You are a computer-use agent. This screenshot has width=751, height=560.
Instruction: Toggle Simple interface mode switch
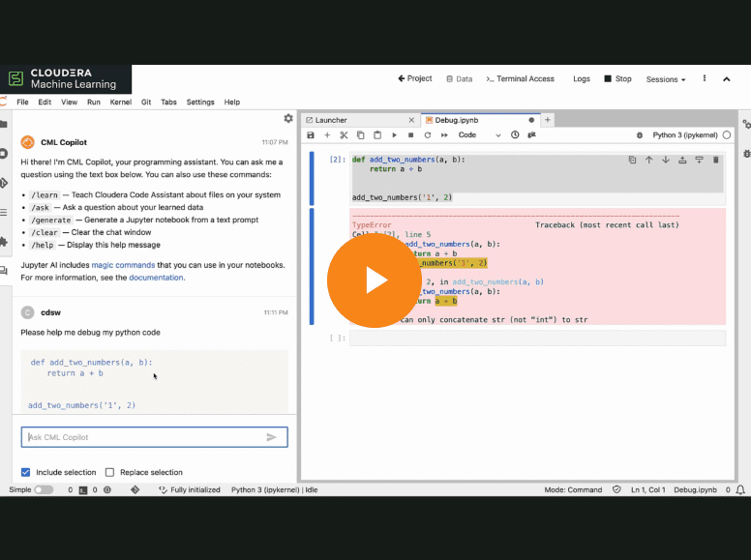coord(44,489)
